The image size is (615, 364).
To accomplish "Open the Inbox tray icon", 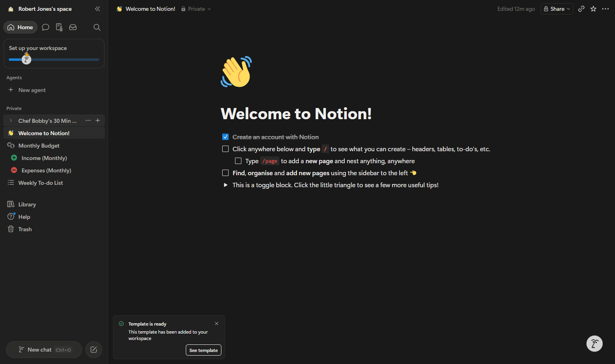I will (x=73, y=27).
